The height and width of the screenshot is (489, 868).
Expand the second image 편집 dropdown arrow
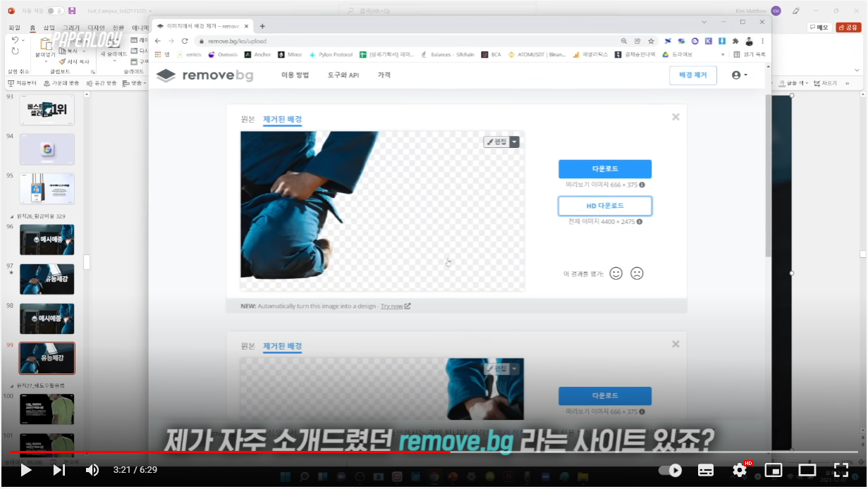(x=515, y=369)
